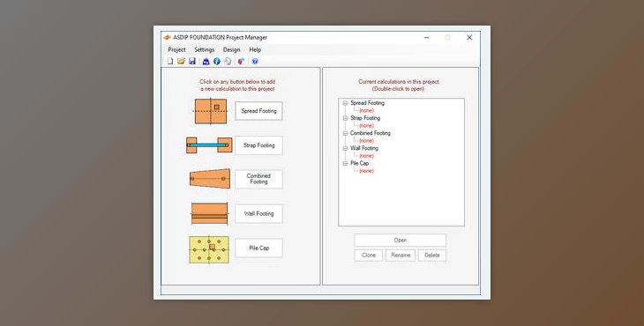Click the Open button below the tree
The image size is (644, 326).
coord(400,241)
